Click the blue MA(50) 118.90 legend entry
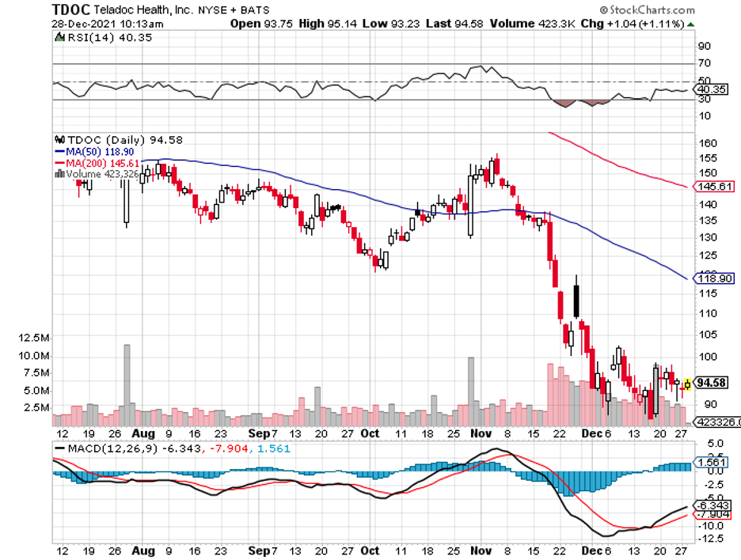The height and width of the screenshot is (560, 741). pyautogui.click(x=94, y=152)
